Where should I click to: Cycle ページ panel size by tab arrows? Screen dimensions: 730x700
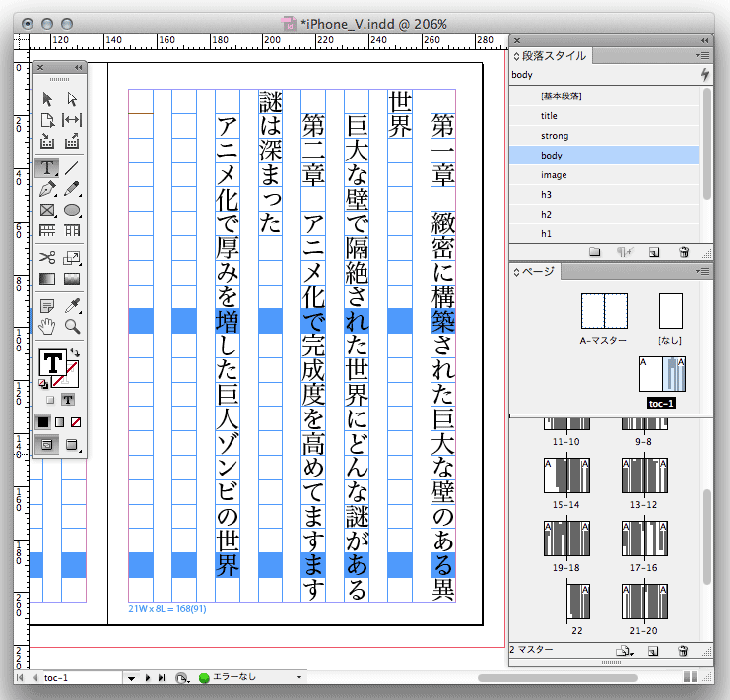[516, 272]
